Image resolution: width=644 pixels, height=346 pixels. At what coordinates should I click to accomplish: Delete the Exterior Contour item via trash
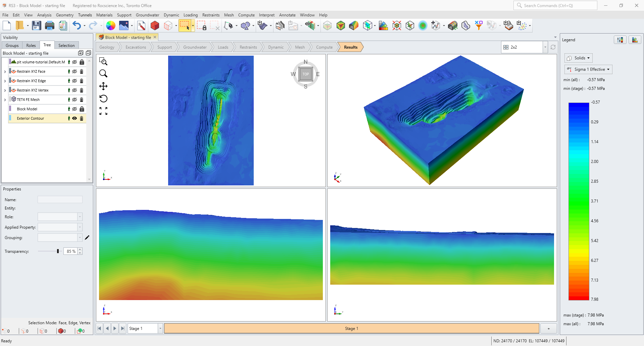(x=82, y=118)
